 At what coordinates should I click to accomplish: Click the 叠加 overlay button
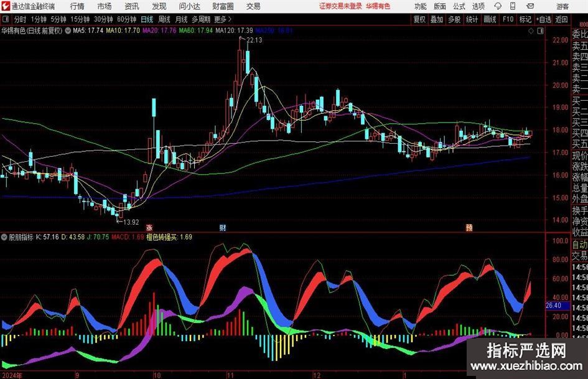pyautogui.click(x=437, y=19)
